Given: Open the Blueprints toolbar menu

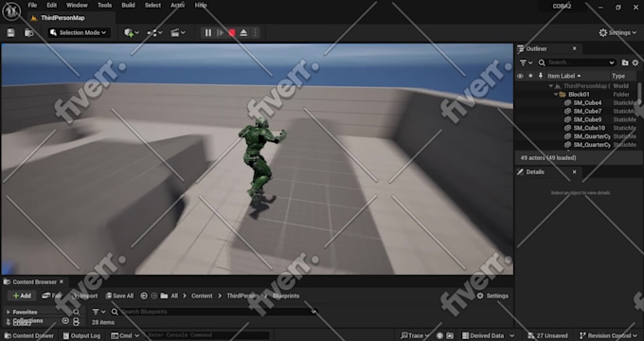Looking at the screenshot, I should pyautogui.click(x=154, y=33).
